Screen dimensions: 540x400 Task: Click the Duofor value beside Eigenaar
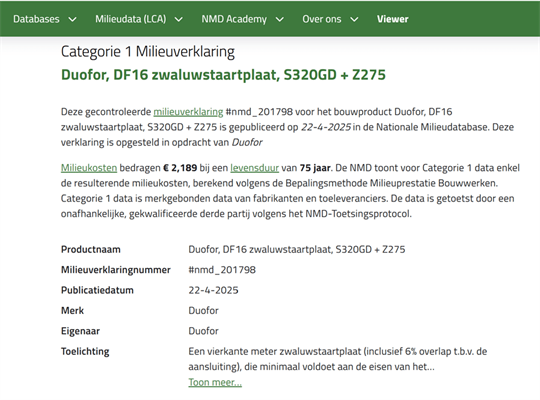click(203, 331)
